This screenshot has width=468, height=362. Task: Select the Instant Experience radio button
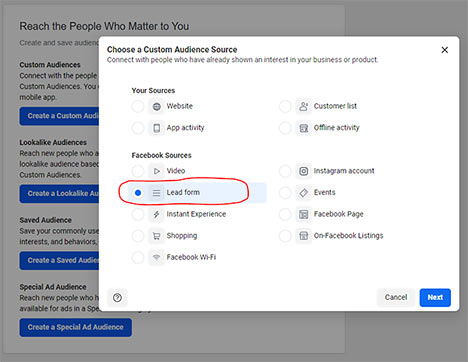pyautogui.click(x=138, y=214)
